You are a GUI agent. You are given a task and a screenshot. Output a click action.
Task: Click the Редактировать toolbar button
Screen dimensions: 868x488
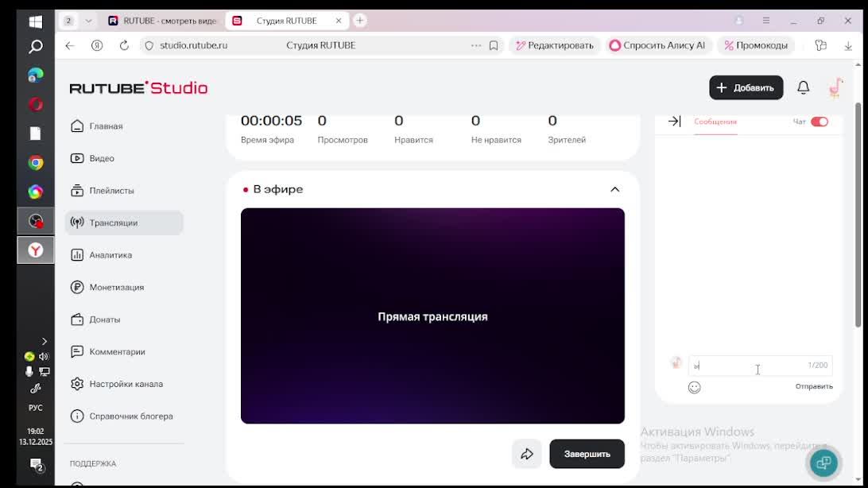(555, 45)
